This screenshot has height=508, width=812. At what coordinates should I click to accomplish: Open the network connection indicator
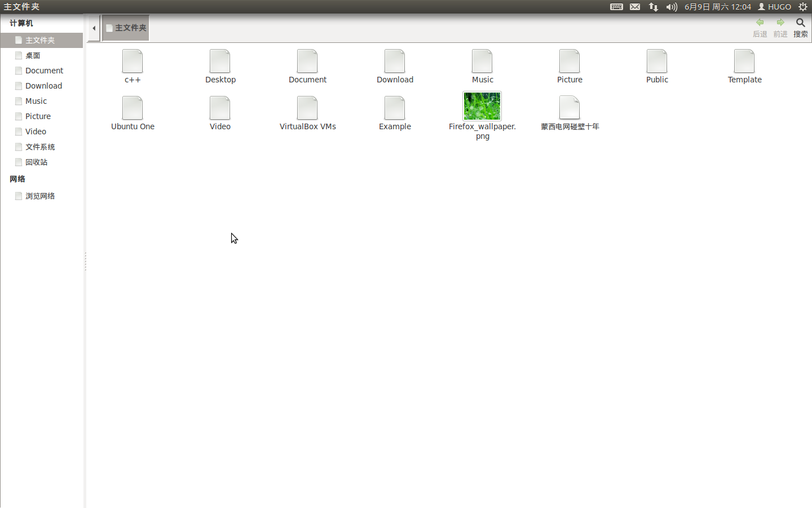(x=653, y=7)
